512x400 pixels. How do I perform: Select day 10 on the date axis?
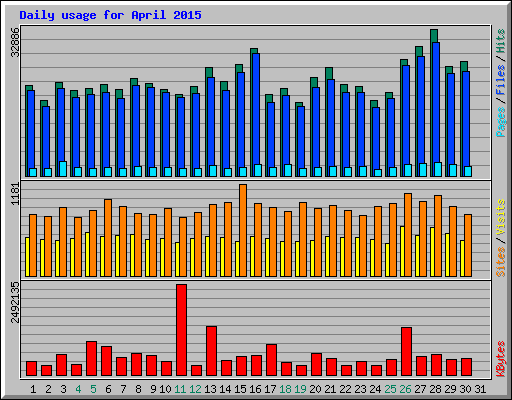(165, 389)
